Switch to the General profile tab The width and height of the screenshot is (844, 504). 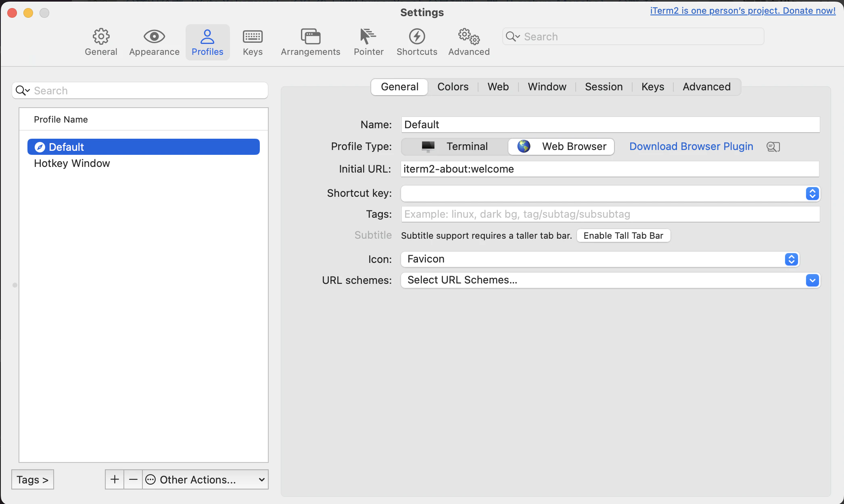click(399, 87)
